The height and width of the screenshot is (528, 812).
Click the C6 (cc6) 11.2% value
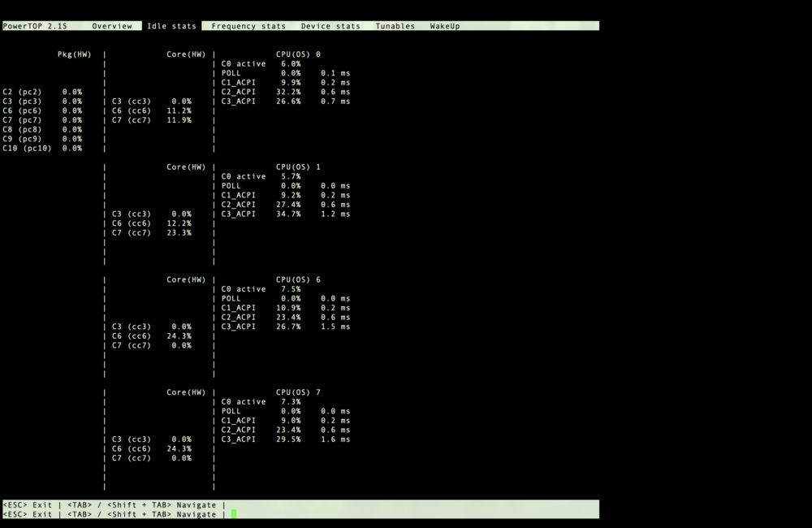(179, 110)
